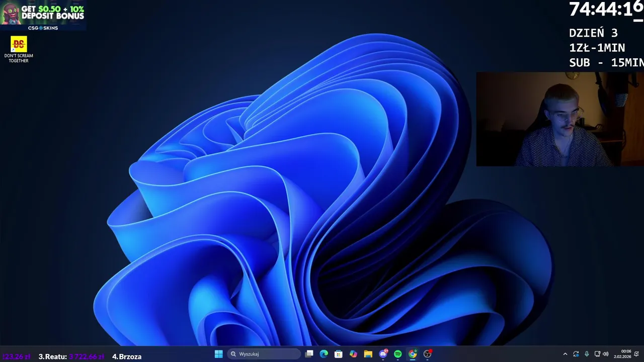Select Don't Scream Together desktop shortcut
The width and height of the screenshot is (644, 362).
pyautogui.click(x=19, y=50)
